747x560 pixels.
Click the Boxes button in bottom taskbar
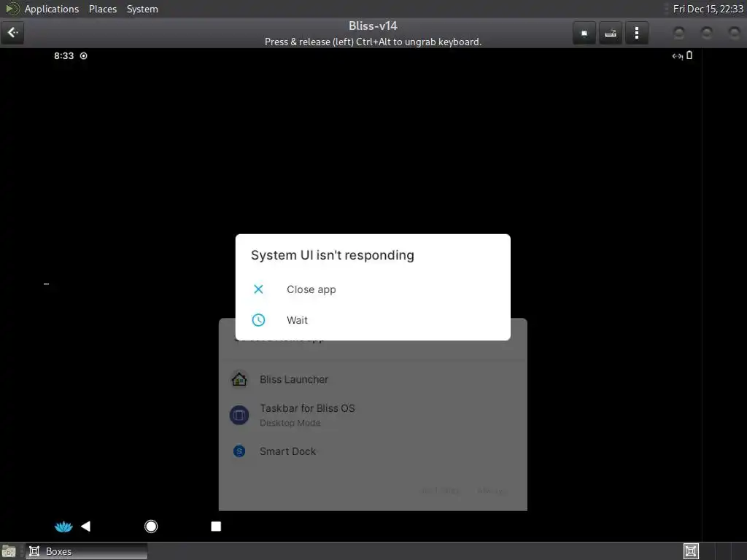86,551
